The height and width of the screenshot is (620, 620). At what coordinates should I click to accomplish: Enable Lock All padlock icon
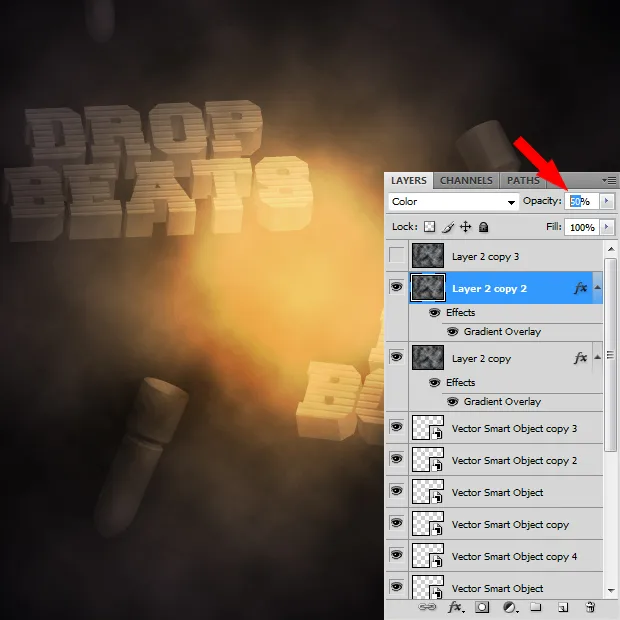tap(483, 228)
